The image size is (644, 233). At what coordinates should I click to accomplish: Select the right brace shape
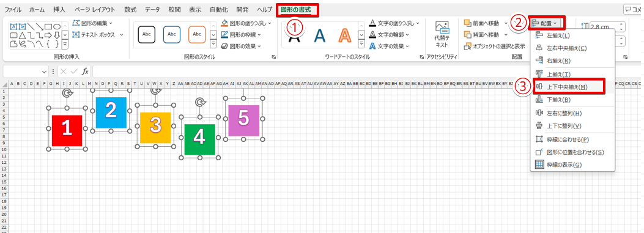[x=57, y=44]
